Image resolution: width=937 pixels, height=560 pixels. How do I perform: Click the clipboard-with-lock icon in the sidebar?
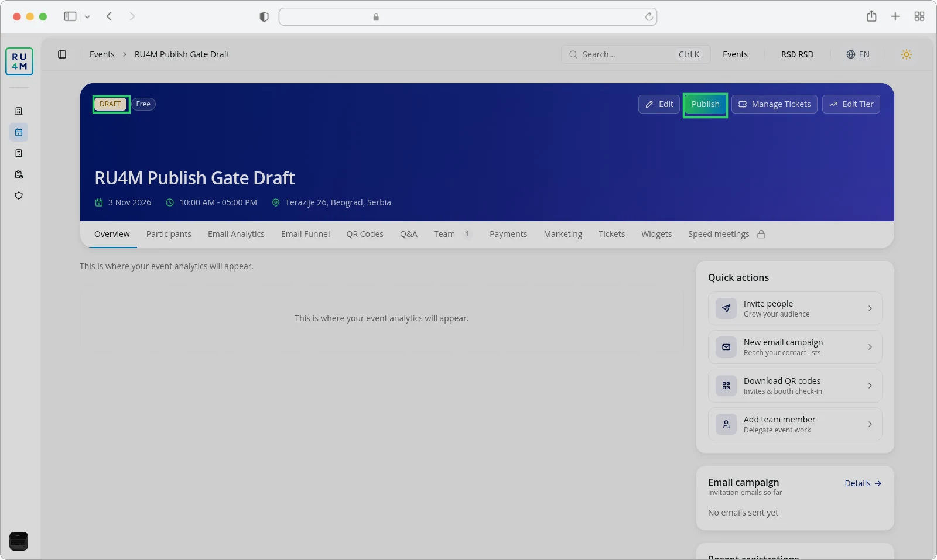(x=19, y=174)
